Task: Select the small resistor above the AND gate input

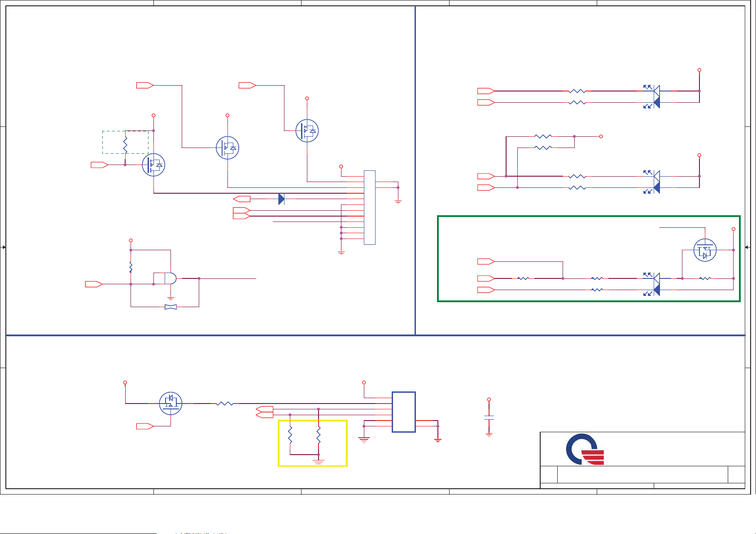Action: click(131, 267)
